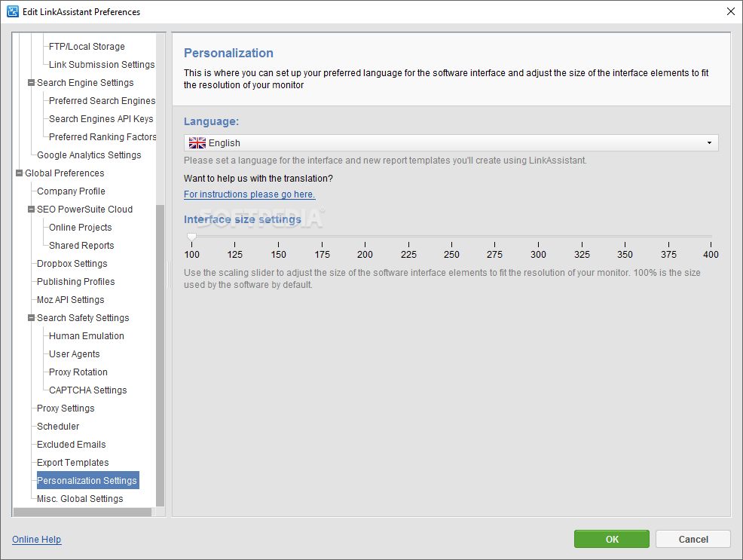Click the sidebar vertical scrollbar thumb
Viewport: 743px width, 560px height.
[161, 355]
